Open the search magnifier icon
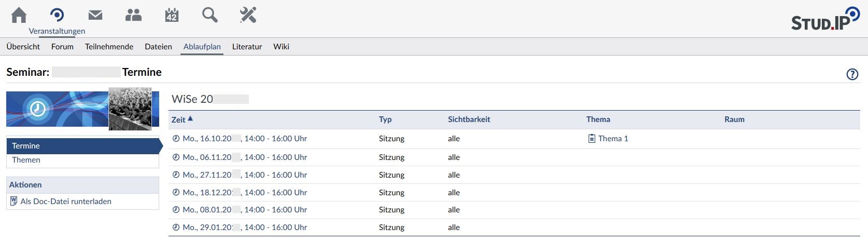This screenshot has height=242, width=868. click(209, 15)
